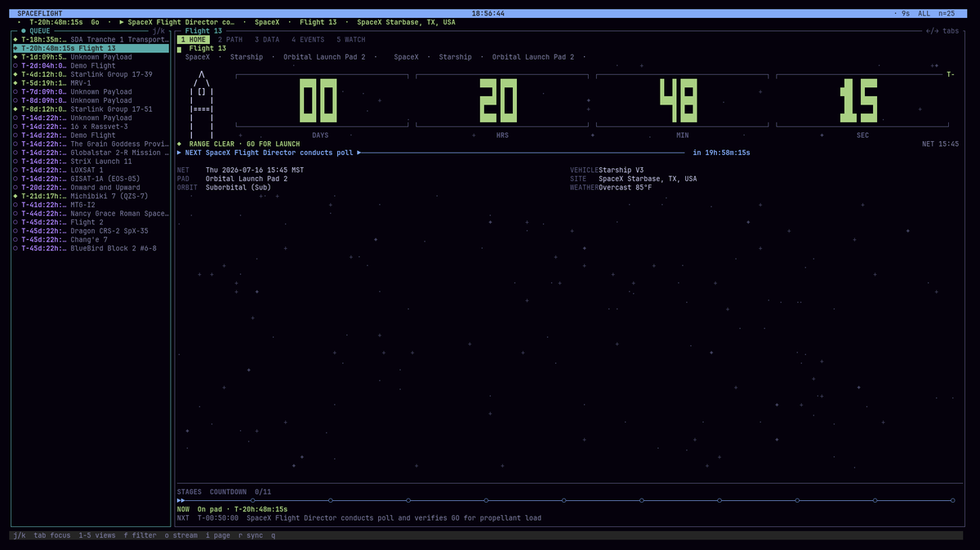The image size is (980, 550).
Task: Select Dragon CRS-2 SpX-35 row
Action: coord(91,231)
